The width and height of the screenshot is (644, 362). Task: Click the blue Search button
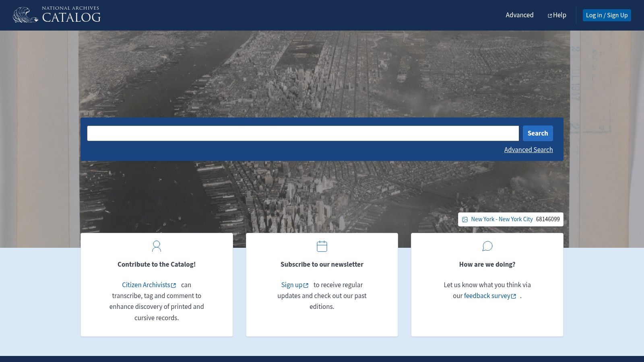pos(537,134)
